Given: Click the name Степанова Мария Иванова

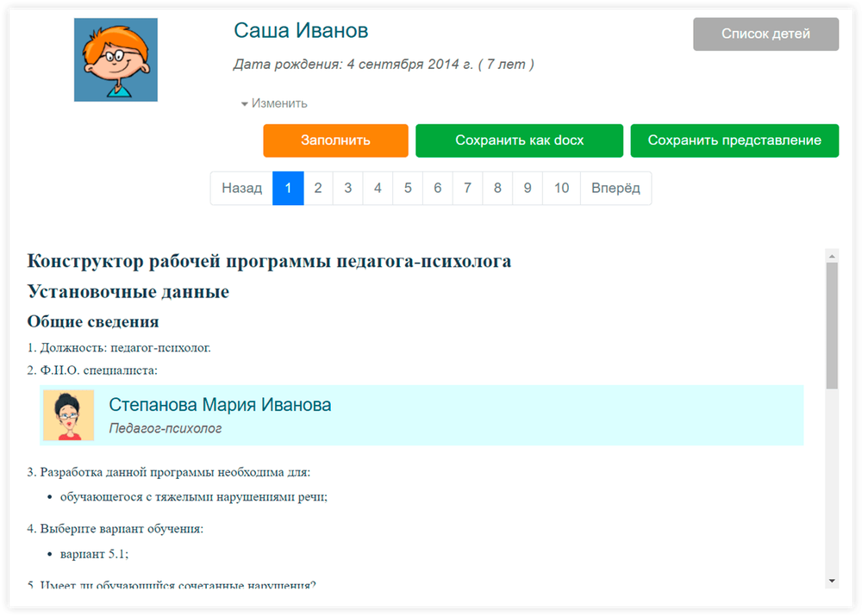Looking at the screenshot, I should click(x=220, y=405).
